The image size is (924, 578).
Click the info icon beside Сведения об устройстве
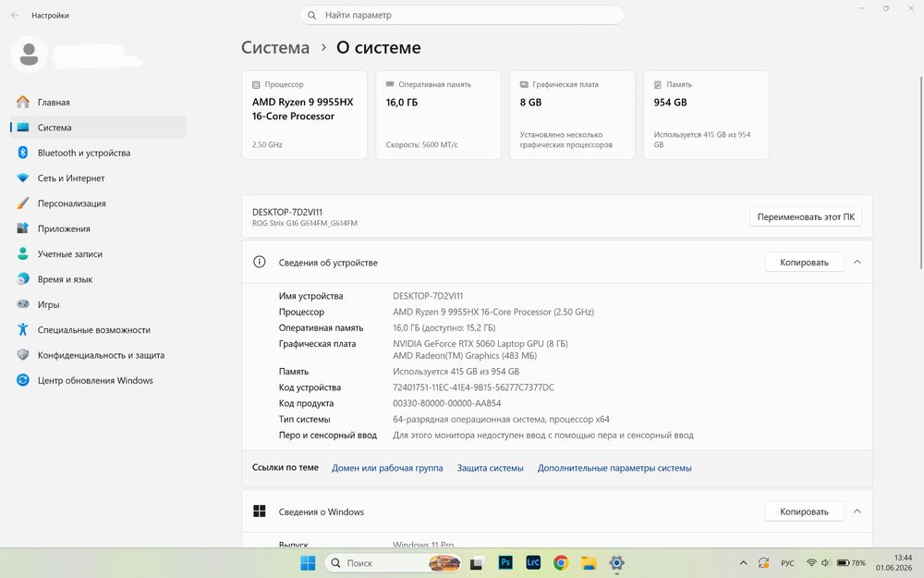pyautogui.click(x=260, y=262)
